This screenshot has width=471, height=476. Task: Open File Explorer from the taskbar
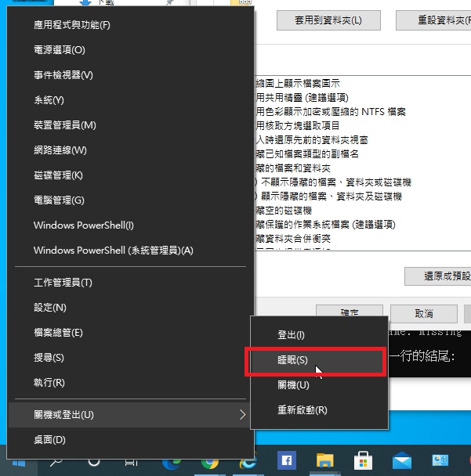click(x=324, y=460)
